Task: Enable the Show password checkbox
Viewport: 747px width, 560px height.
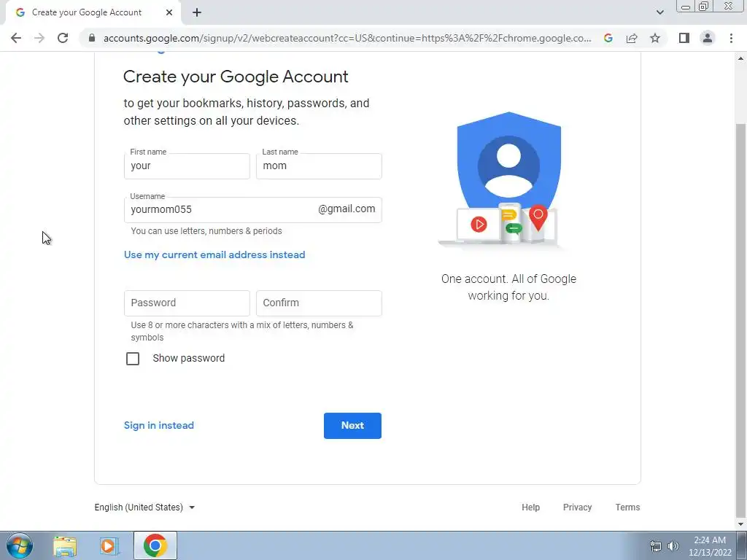Action: pyautogui.click(x=133, y=359)
